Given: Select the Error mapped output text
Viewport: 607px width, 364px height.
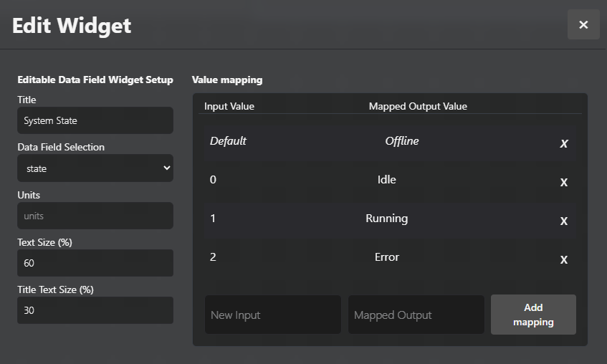Looking at the screenshot, I should click(x=387, y=257).
